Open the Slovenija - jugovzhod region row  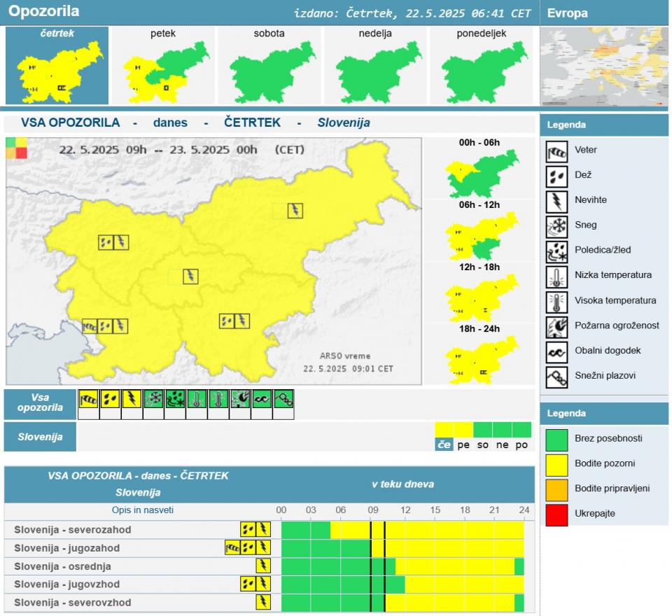pyautogui.click(x=66, y=584)
